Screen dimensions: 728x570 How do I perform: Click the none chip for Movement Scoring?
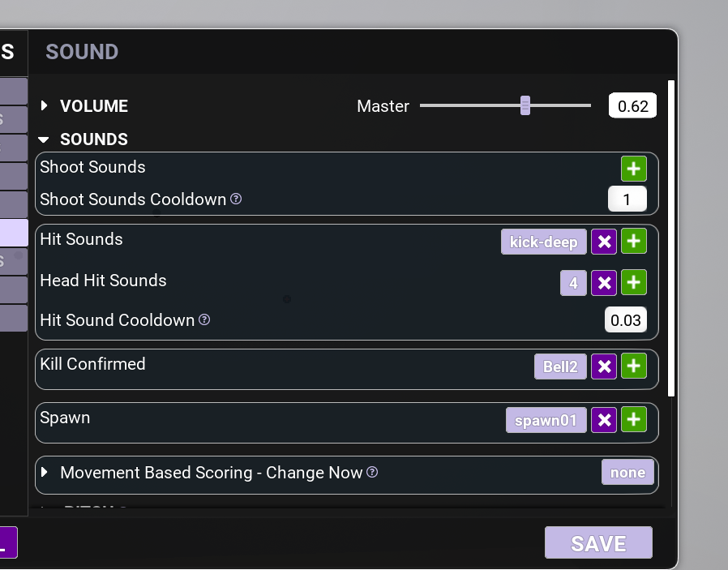point(627,472)
